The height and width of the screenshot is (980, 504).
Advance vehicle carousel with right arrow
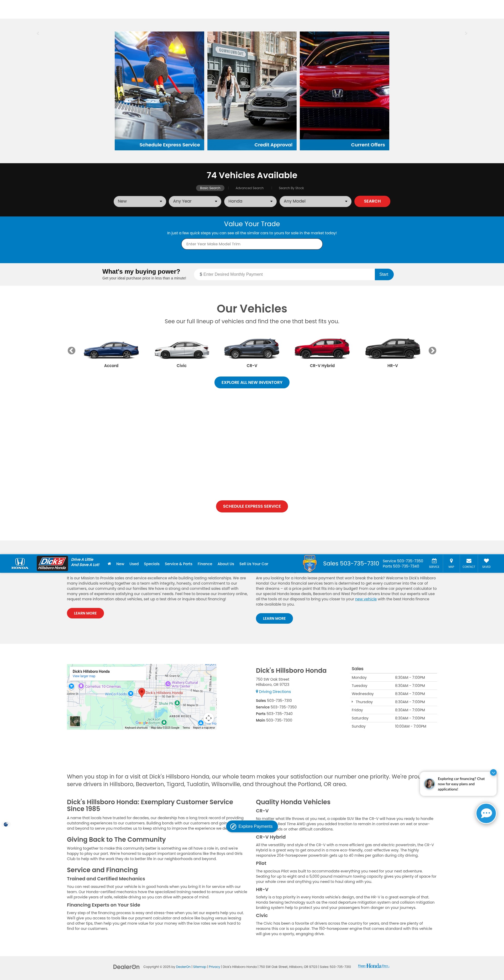pos(432,350)
